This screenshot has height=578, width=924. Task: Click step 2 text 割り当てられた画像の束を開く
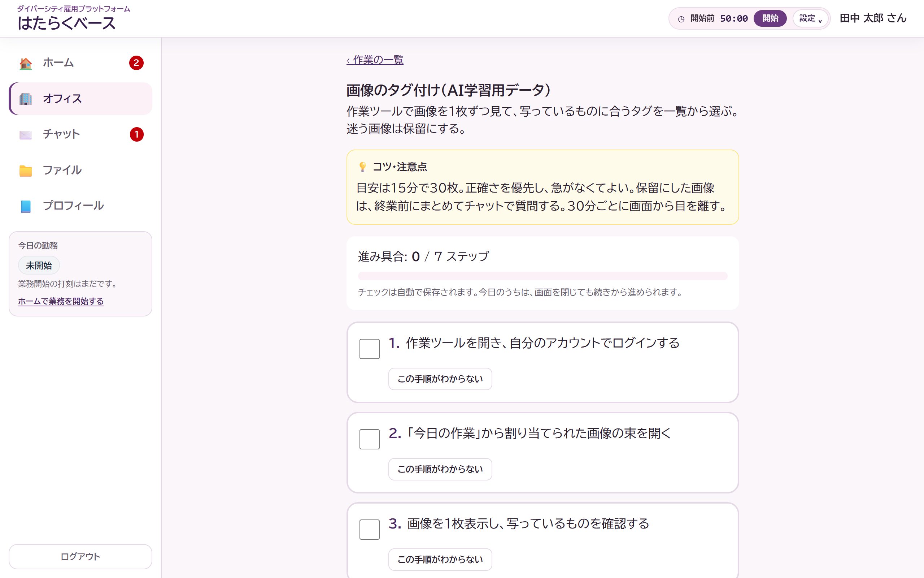pyautogui.click(x=588, y=433)
